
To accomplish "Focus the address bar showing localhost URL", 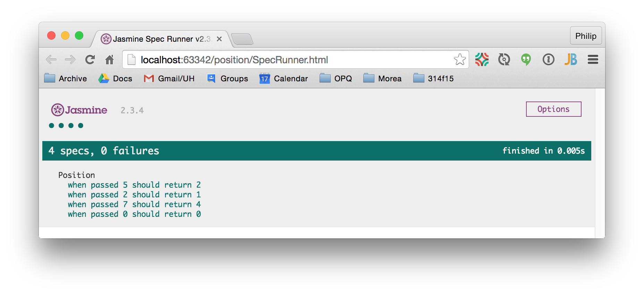I will click(296, 60).
